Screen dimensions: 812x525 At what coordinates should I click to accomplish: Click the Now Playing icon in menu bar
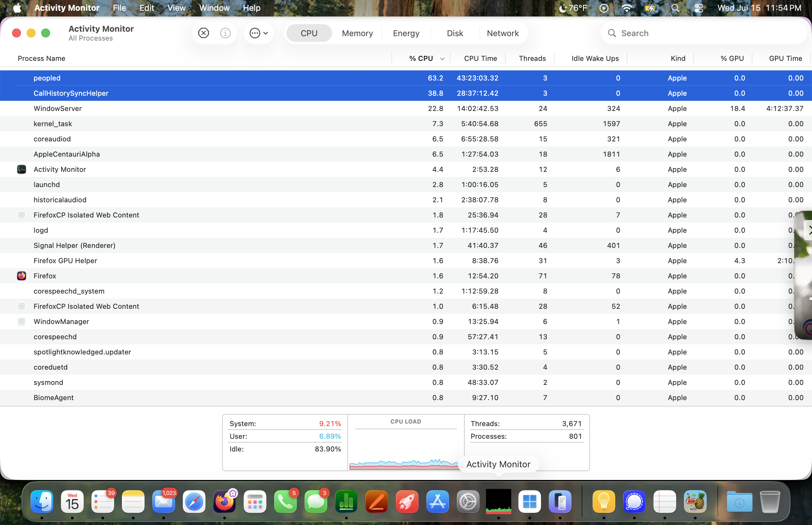coord(604,8)
